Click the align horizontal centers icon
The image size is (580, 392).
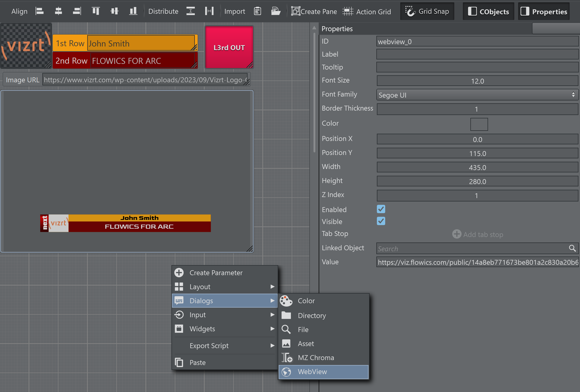point(58,11)
